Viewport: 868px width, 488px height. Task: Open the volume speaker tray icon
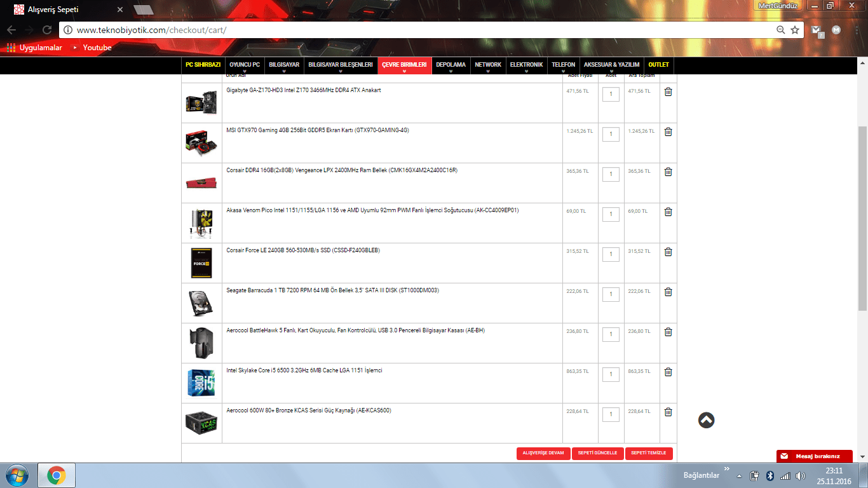(801, 475)
